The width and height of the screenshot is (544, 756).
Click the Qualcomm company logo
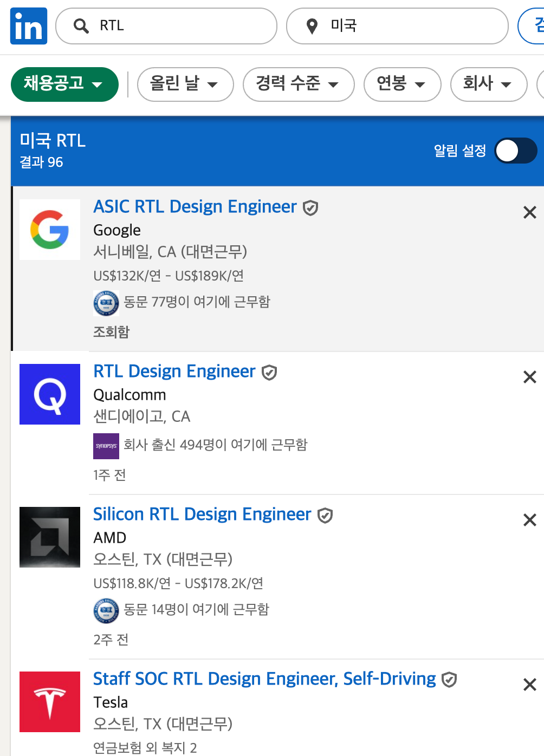click(x=49, y=394)
